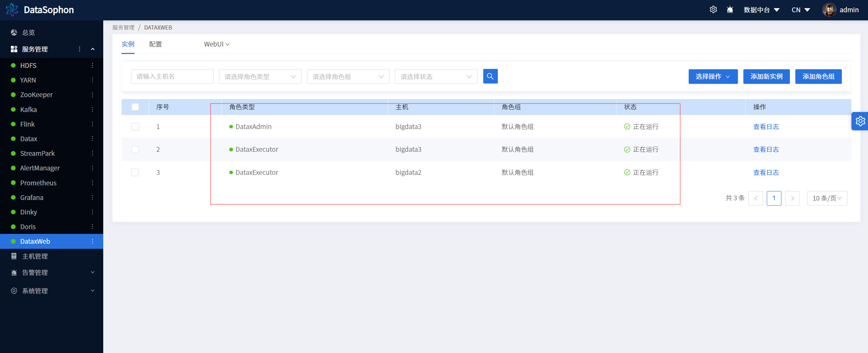Select Prometheus in the sidebar
Viewport: 868px width, 353px height.
(38, 183)
